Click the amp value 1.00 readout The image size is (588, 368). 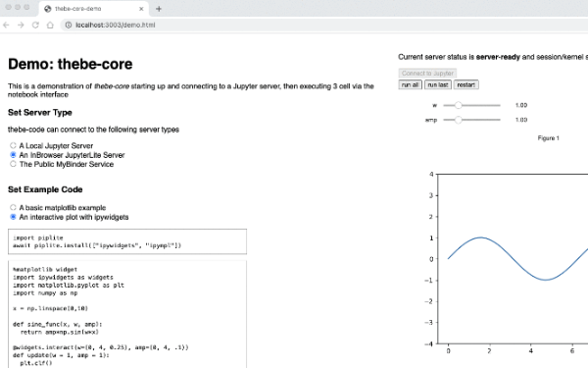521,120
